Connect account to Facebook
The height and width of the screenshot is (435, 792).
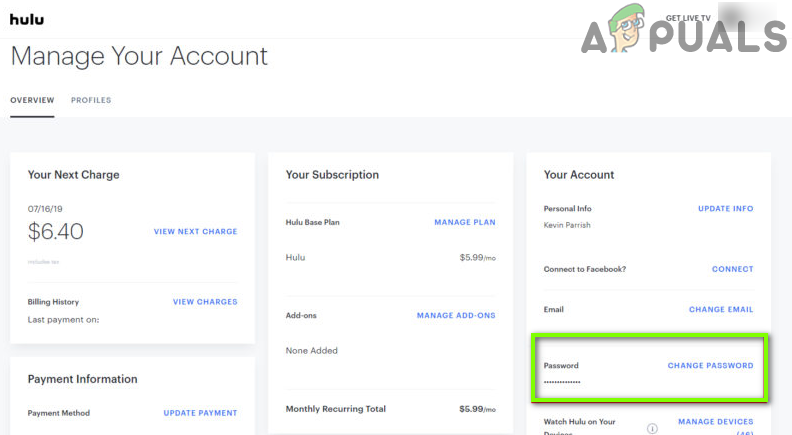pyautogui.click(x=732, y=269)
